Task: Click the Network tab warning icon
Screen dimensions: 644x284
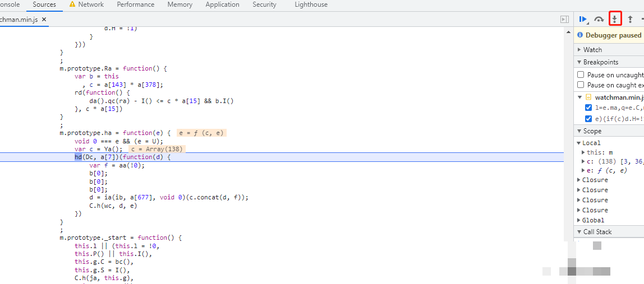Action: (72, 4)
